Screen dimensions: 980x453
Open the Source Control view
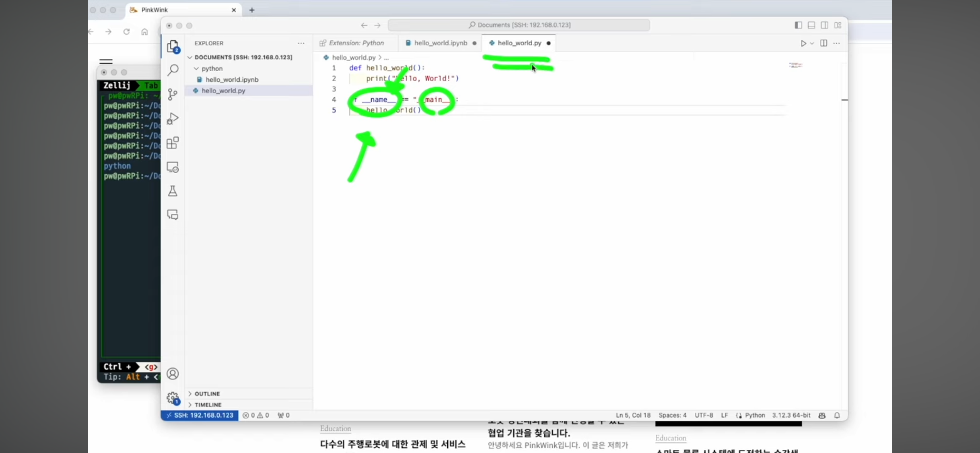click(x=173, y=95)
